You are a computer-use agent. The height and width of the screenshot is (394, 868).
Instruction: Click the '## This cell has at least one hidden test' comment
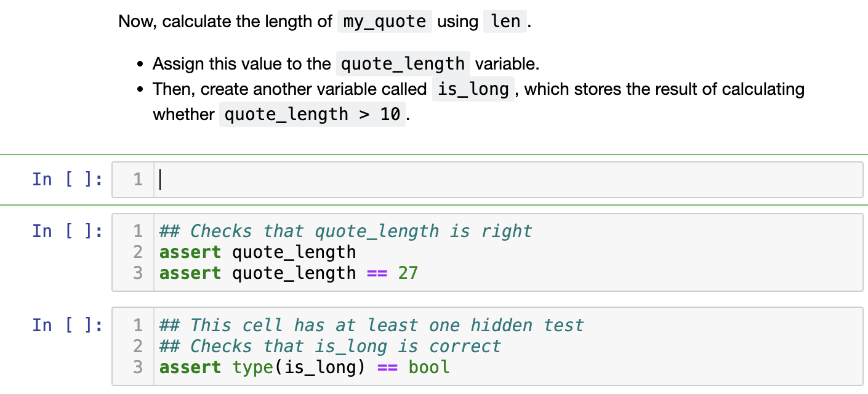369,325
